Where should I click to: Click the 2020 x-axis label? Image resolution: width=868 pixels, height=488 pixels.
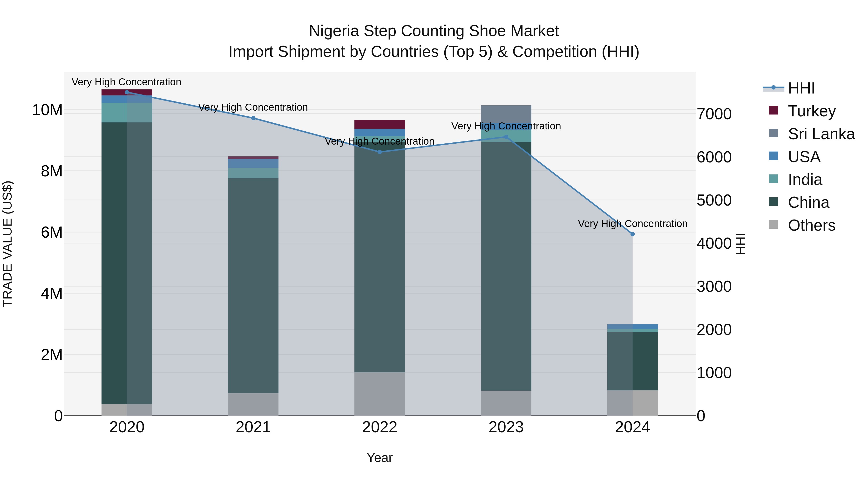[127, 427]
